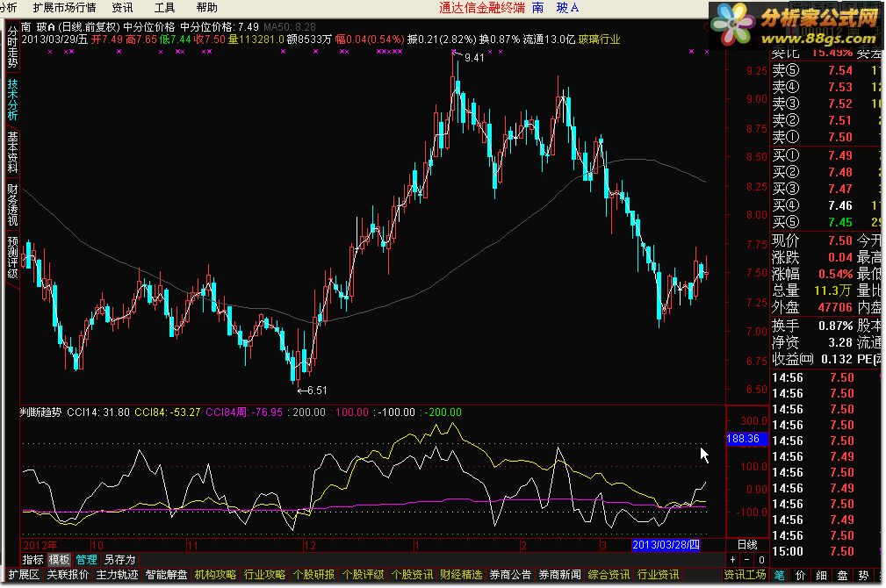Click the 中分位价格: 7.49 label

(220, 27)
